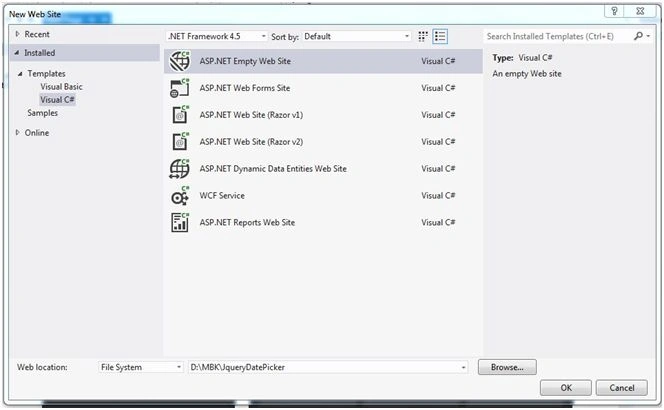Click the ASP.NET Empty Web Site template icon
Viewport: 664px width, 410px height.
(x=180, y=61)
